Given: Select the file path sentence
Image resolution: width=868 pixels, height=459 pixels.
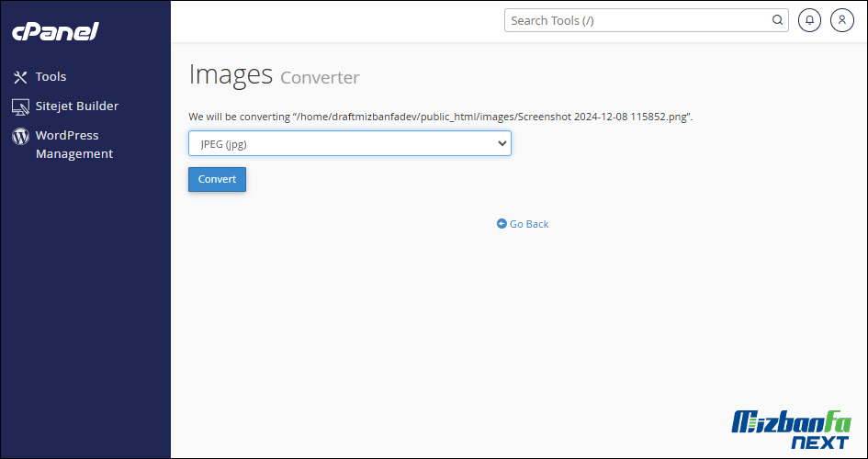Looking at the screenshot, I should coord(441,118).
